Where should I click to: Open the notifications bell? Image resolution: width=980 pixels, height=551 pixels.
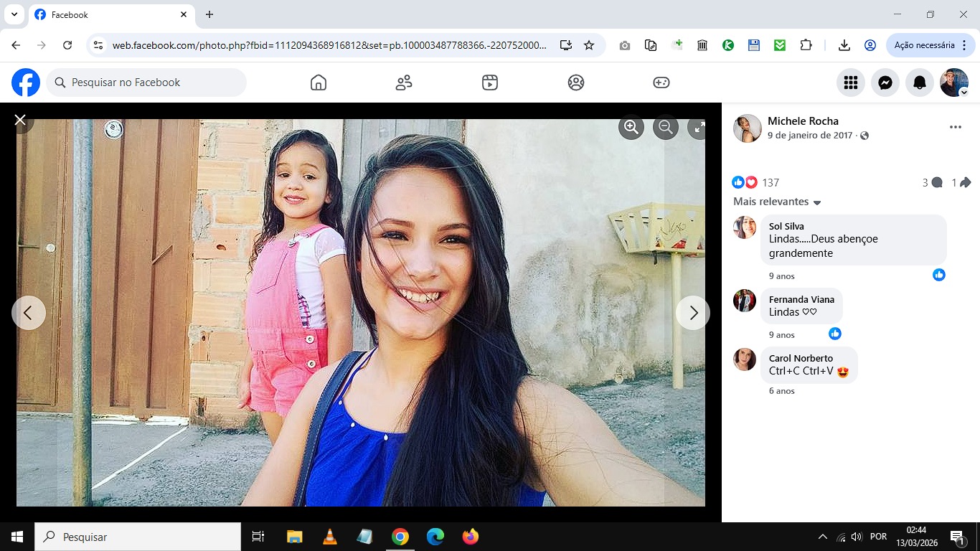[x=920, y=83]
